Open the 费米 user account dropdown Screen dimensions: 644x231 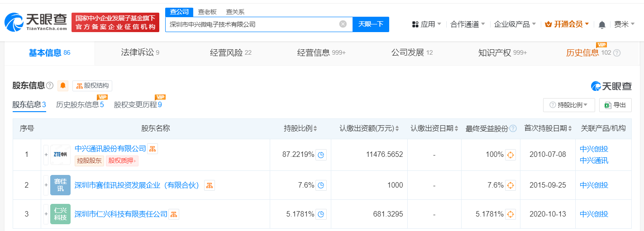(x=624, y=24)
